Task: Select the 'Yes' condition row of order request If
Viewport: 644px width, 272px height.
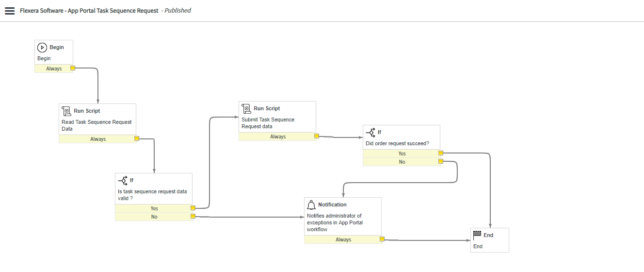Action: [x=402, y=153]
